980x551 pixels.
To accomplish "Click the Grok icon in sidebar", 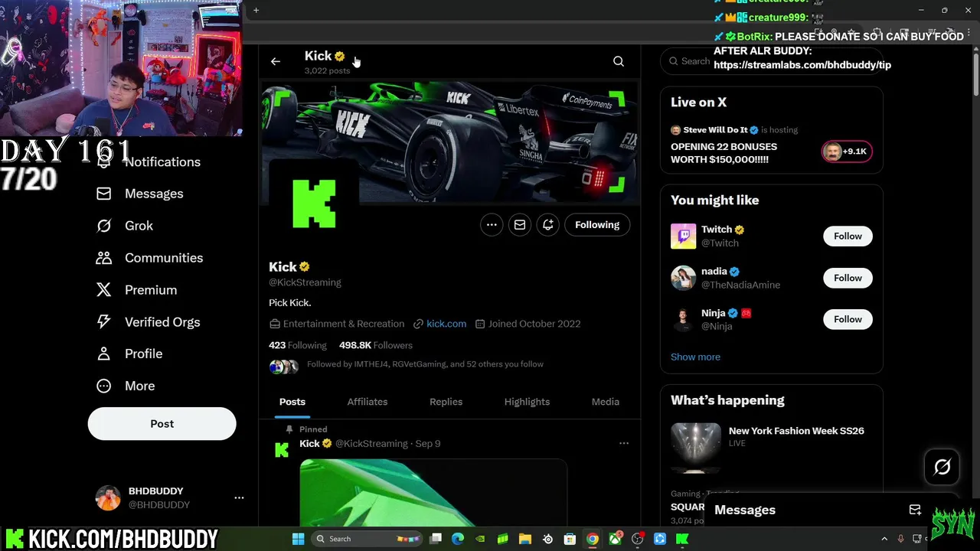I will pos(104,226).
